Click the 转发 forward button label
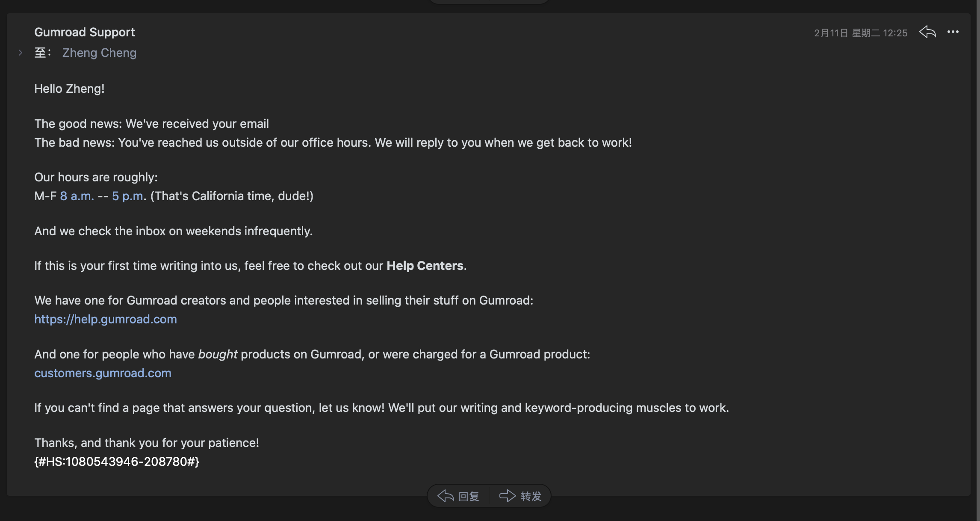The height and width of the screenshot is (521, 980). 531,496
